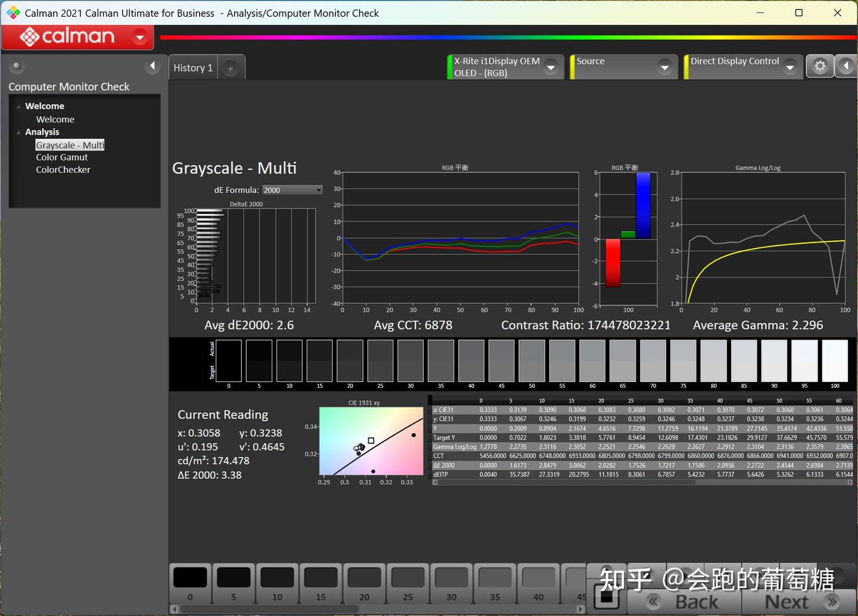Go to the previous step with Back

(x=685, y=601)
